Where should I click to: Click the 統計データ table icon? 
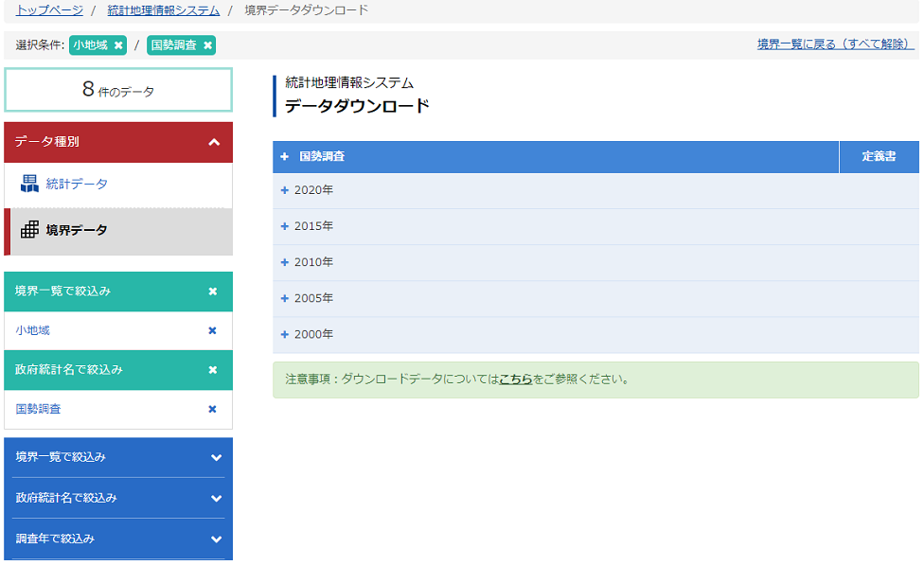[29, 184]
